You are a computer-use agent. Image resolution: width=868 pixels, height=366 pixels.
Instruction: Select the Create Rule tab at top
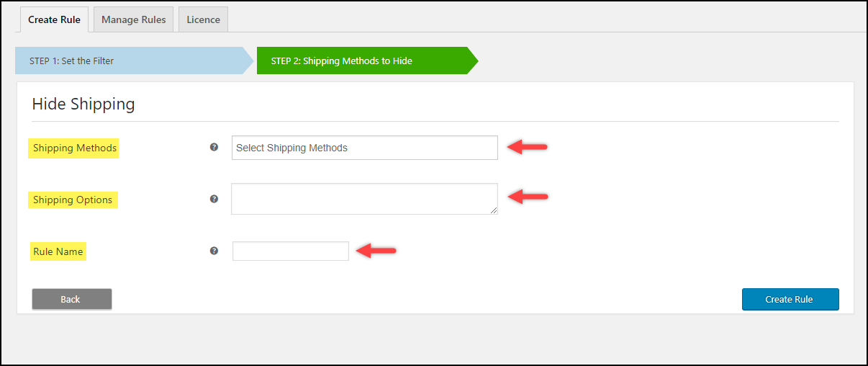pos(54,19)
